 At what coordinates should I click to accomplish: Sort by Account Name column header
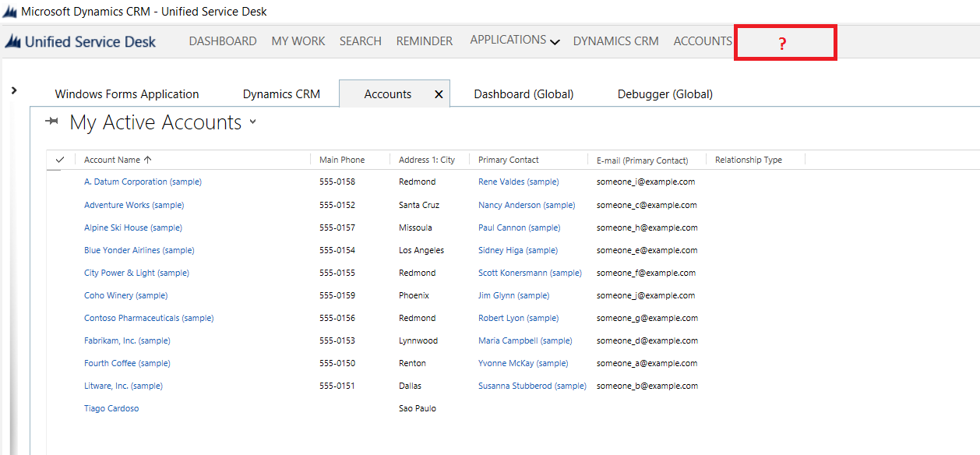(112, 160)
